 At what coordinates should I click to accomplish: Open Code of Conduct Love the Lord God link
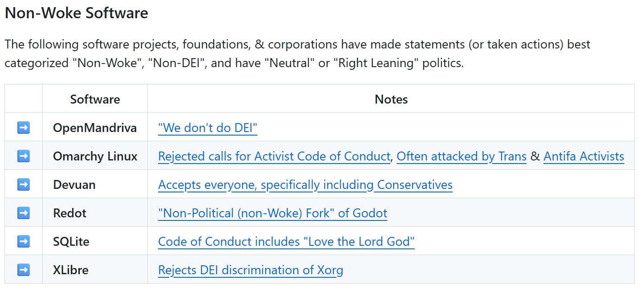point(286,242)
